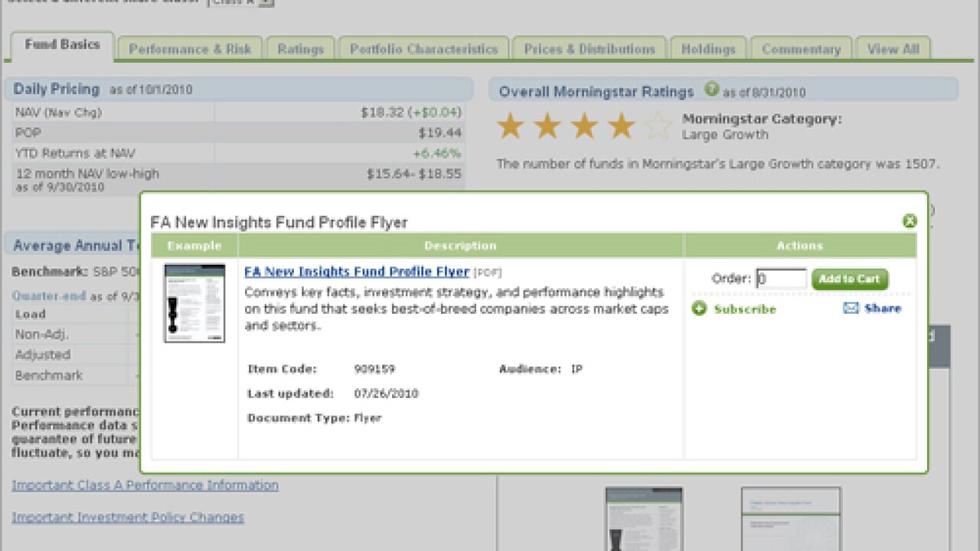980x551 pixels.
Task: Open Important Investment Policy Changes link
Action: 128,517
